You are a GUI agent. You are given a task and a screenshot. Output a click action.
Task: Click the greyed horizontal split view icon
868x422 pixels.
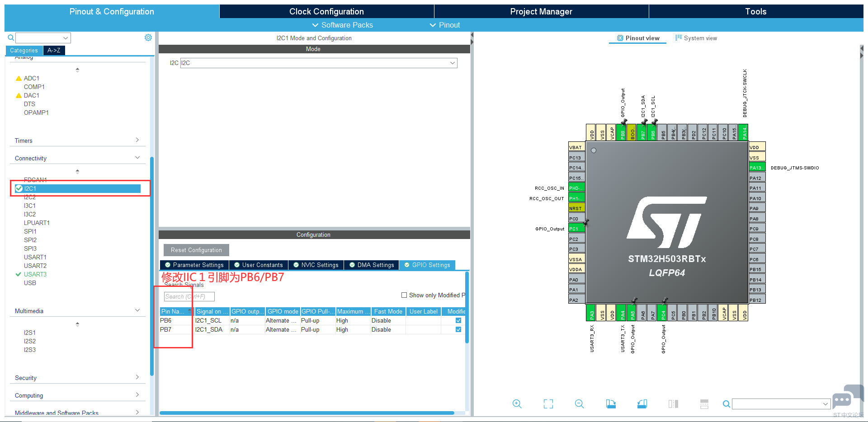tap(704, 404)
